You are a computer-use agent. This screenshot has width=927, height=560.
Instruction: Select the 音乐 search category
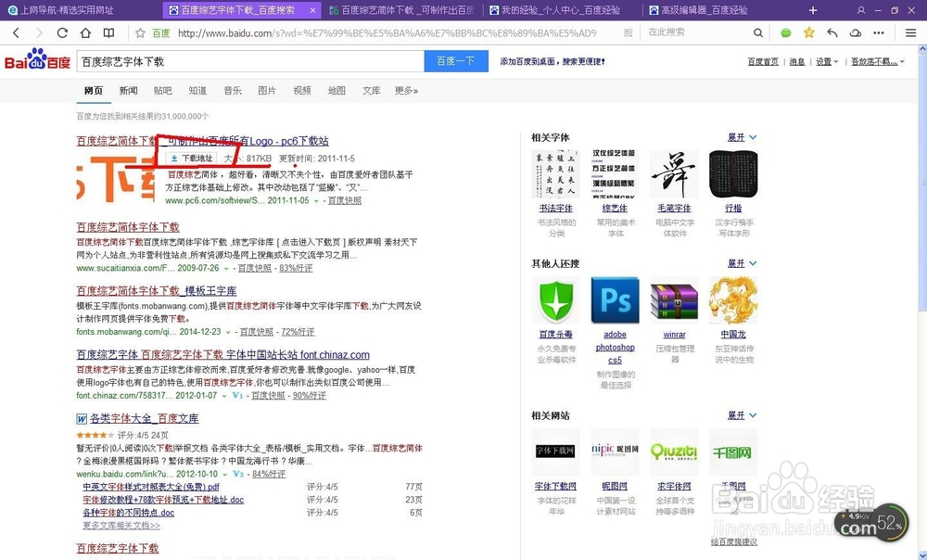233,91
